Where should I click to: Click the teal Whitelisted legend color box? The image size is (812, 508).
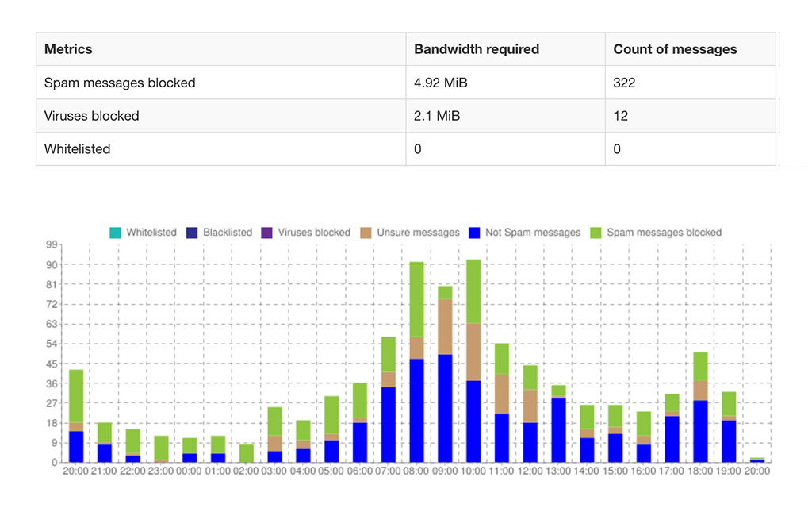pyautogui.click(x=115, y=233)
